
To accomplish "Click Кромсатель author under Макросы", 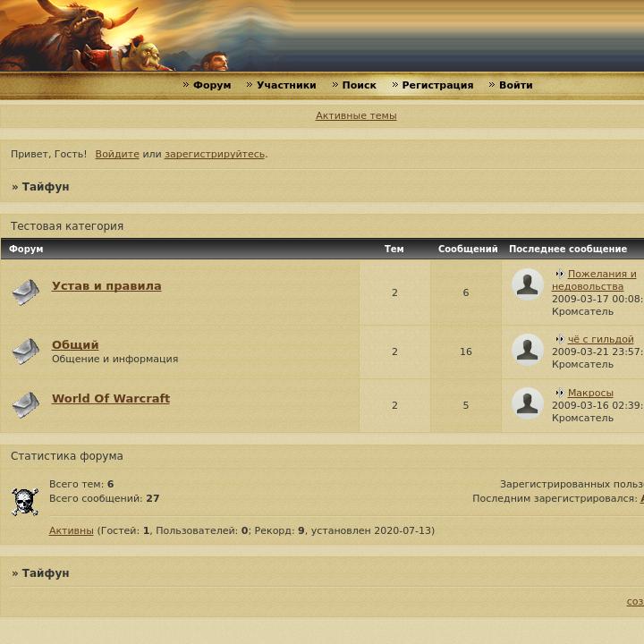I will (582, 418).
